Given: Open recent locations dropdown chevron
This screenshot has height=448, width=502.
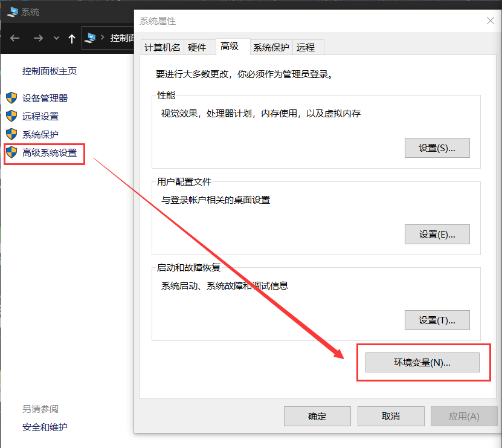Looking at the screenshot, I should [56, 39].
